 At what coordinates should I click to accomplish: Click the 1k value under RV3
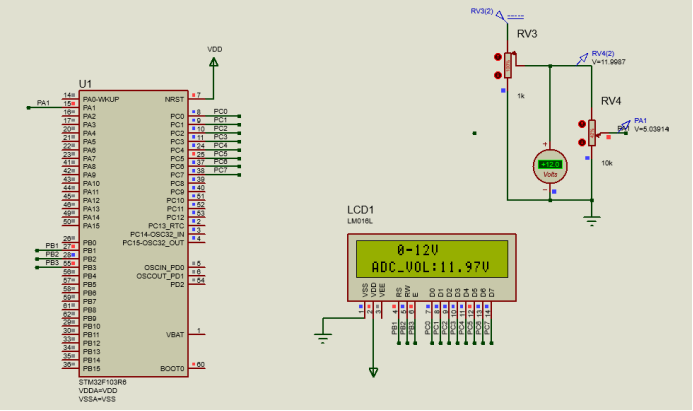(521, 96)
